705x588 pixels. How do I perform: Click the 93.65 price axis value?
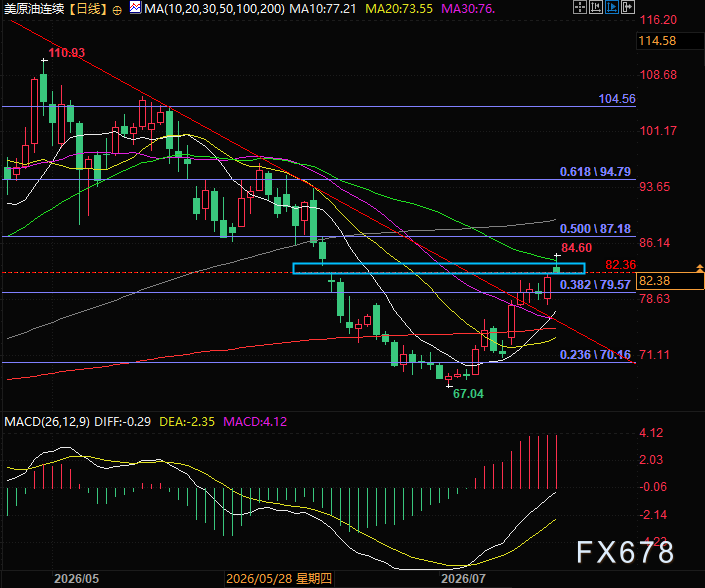click(x=655, y=187)
